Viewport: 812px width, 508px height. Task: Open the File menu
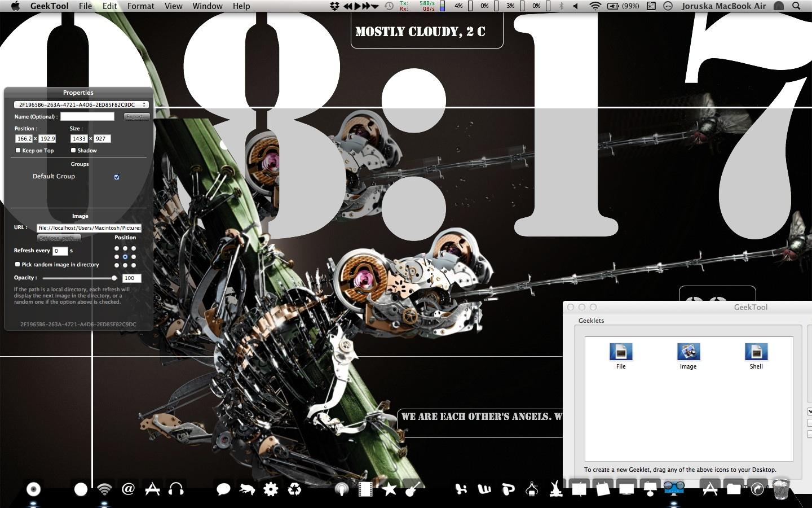tap(85, 6)
